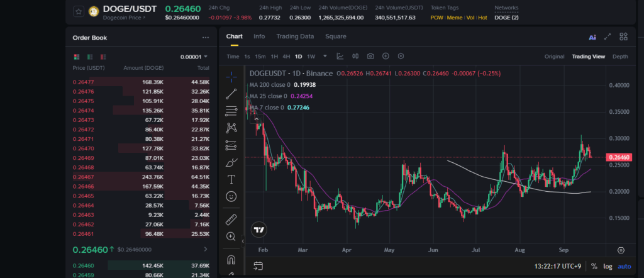Select the 4H interval
The width and height of the screenshot is (644, 278).
click(x=286, y=57)
